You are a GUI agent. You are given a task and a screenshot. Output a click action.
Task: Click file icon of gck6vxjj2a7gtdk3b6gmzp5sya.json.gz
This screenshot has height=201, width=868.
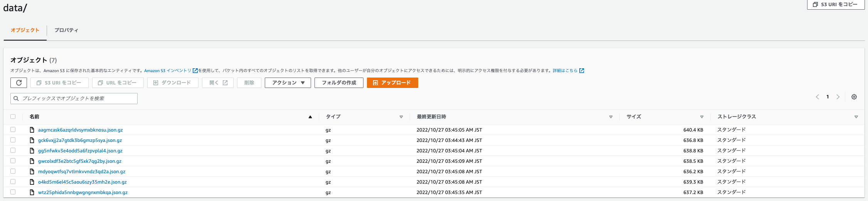[x=32, y=140]
